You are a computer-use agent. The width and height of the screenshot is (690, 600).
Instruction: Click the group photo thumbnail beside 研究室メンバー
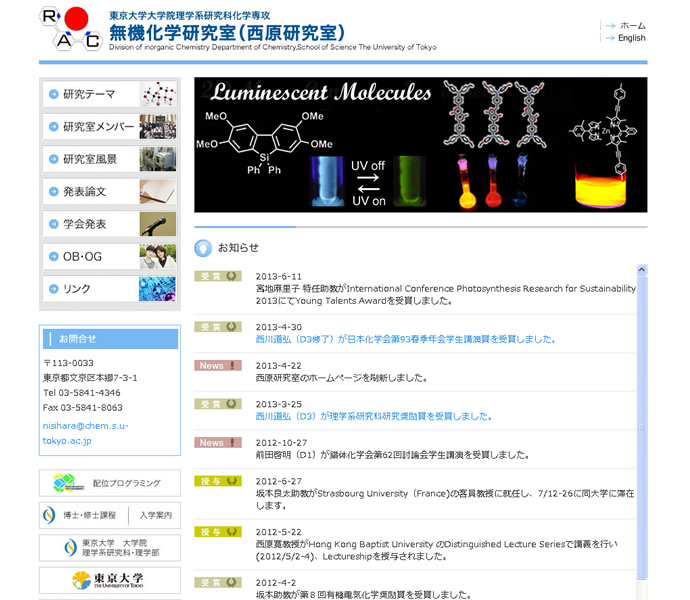pyautogui.click(x=158, y=127)
